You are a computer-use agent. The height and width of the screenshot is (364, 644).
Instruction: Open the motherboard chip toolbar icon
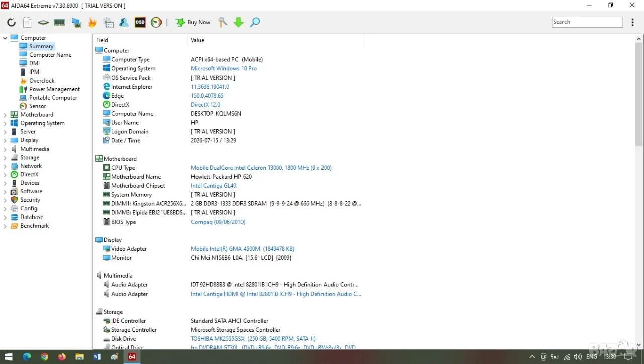(x=43, y=22)
